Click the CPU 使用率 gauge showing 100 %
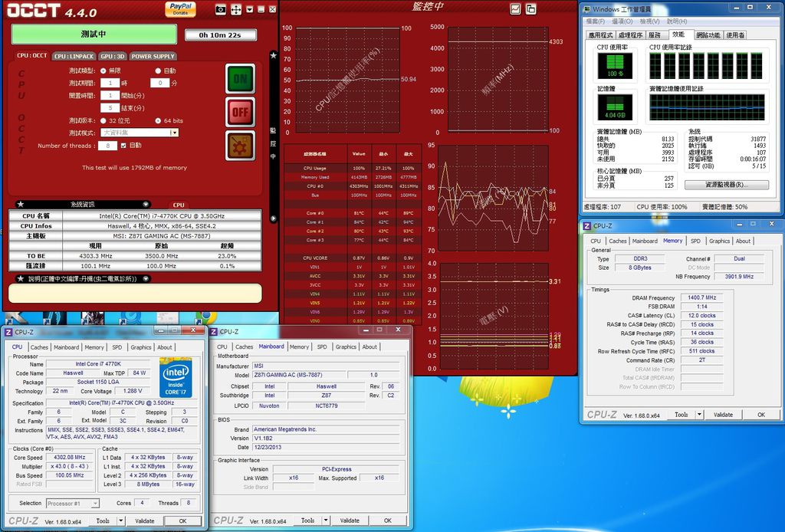Screen dimensions: 785x532 pyautogui.click(x=615, y=66)
